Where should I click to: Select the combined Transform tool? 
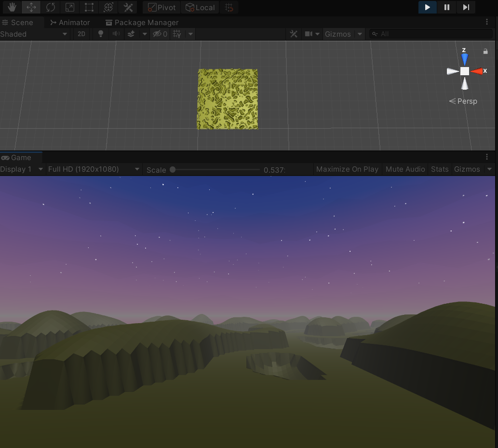click(x=108, y=7)
